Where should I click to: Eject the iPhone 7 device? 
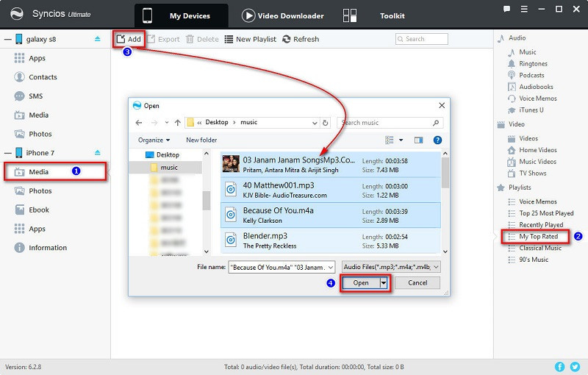pos(98,153)
